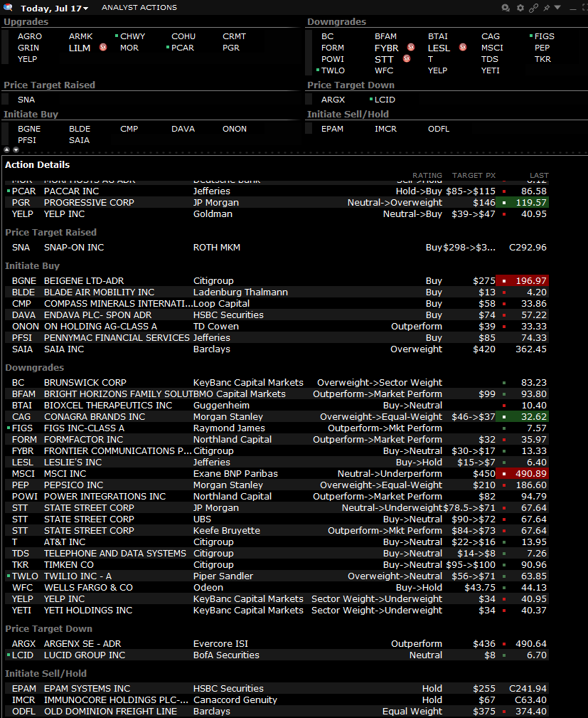Open the chat bubble icon near the gear
The image size is (588, 718).
pyautogui.click(x=506, y=8)
